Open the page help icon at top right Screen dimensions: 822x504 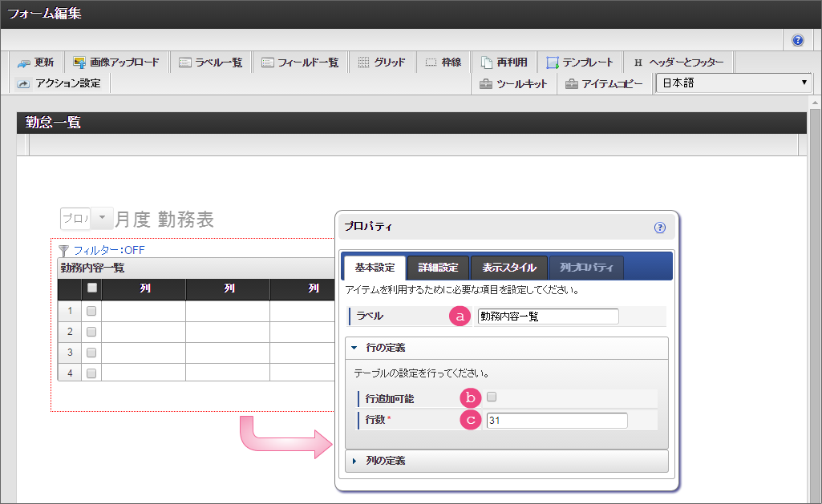point(797,40)
